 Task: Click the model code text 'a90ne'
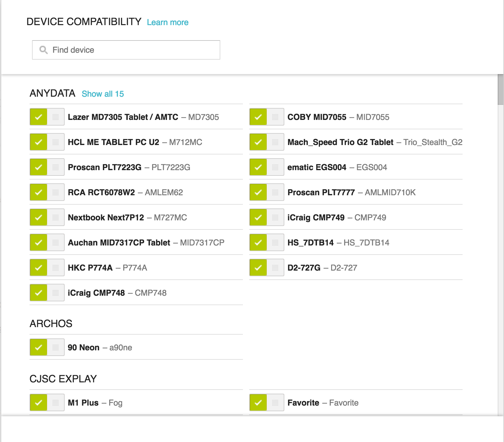121,348
